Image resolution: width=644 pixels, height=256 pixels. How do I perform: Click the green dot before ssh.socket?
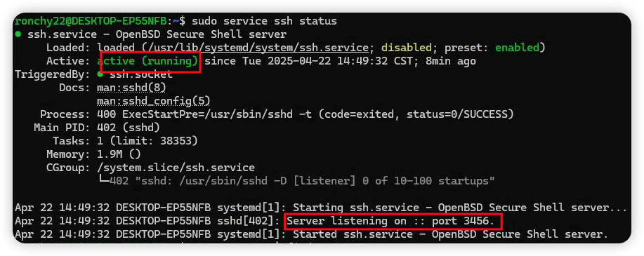click(100, 74)
